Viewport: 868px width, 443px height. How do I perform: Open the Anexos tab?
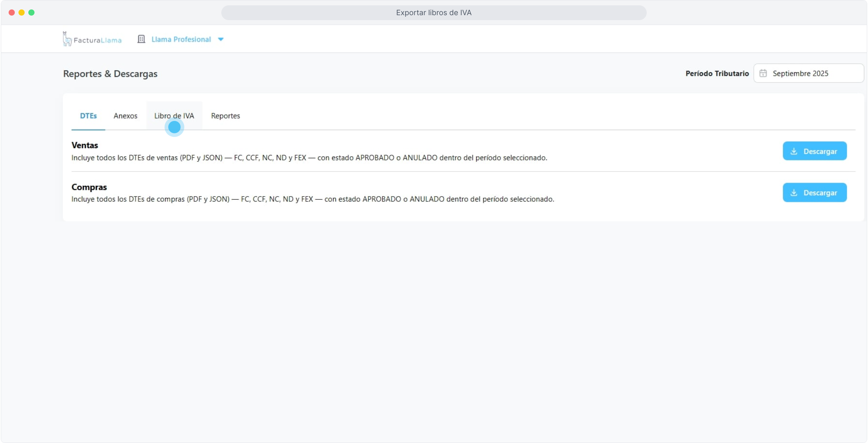[x=125, y=116]
